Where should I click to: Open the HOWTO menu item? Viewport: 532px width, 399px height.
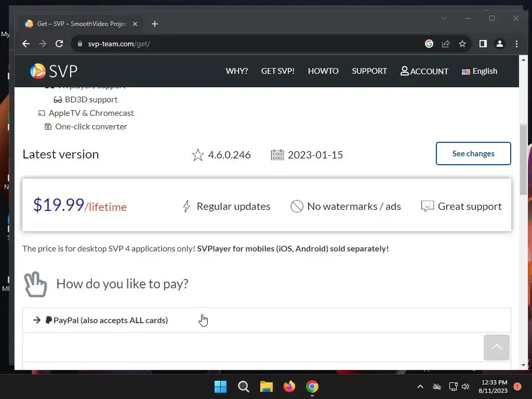click(x=323, y=71)
